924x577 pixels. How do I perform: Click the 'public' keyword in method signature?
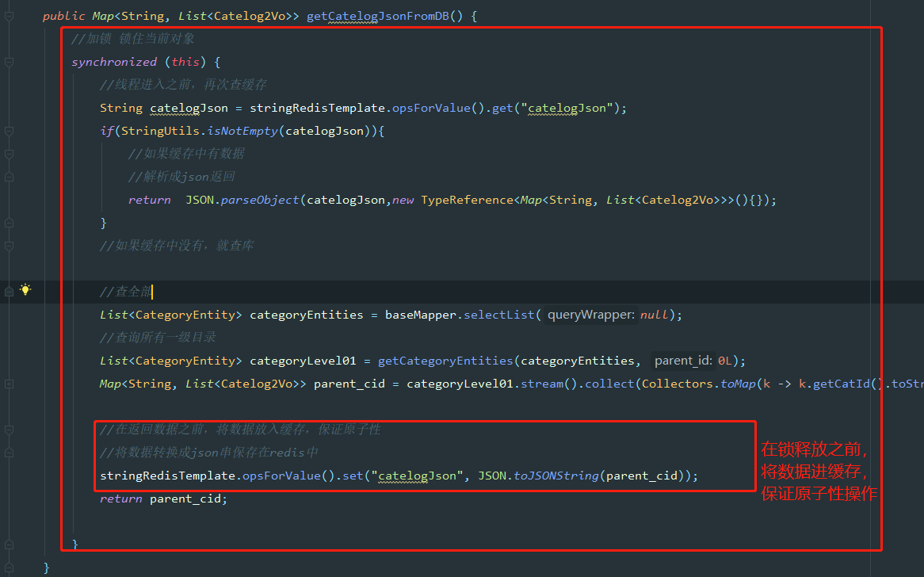click(63, 16)
